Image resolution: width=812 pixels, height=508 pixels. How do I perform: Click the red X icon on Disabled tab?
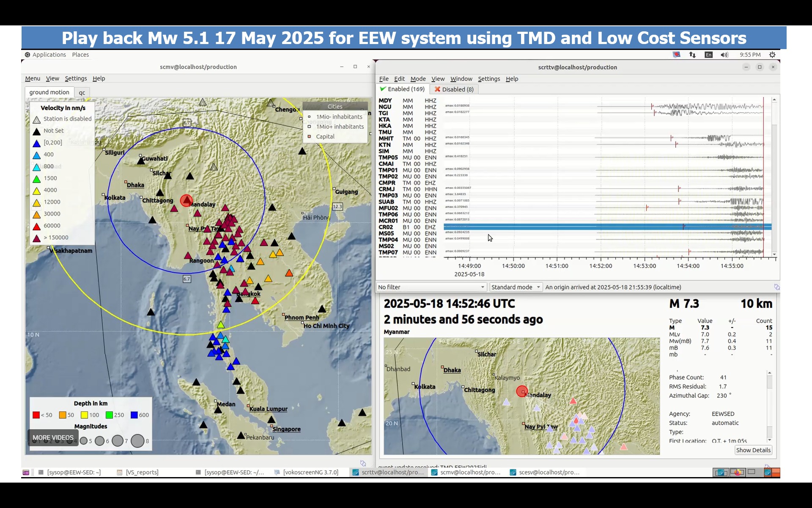pos(437,89)
